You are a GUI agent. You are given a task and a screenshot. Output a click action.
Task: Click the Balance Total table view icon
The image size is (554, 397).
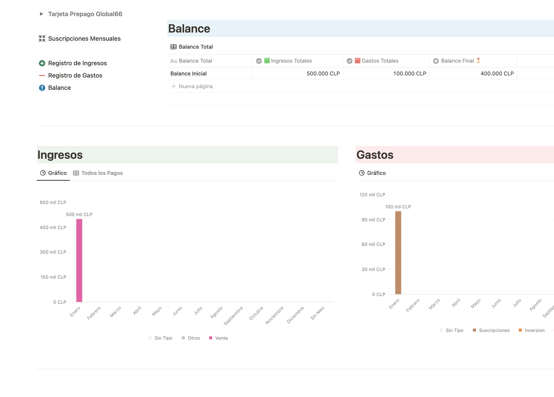pyautogui.click(x=173, y=47)
